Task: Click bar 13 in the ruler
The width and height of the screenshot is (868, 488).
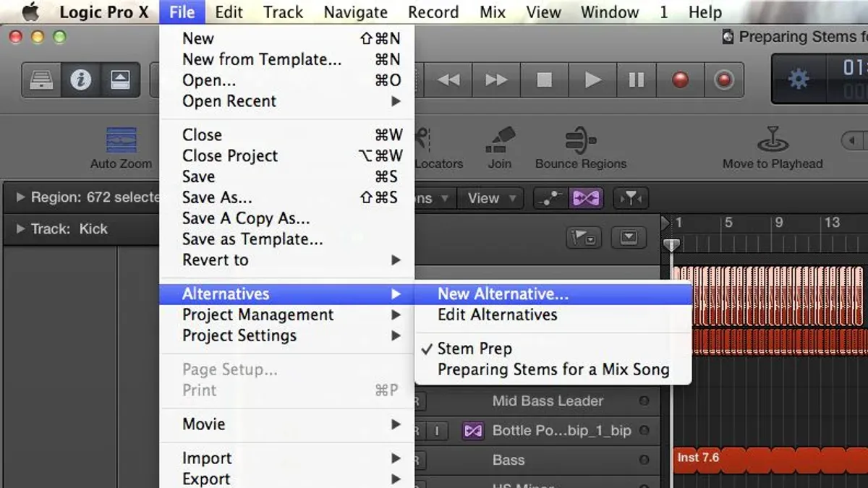Action: coord(832,223)
